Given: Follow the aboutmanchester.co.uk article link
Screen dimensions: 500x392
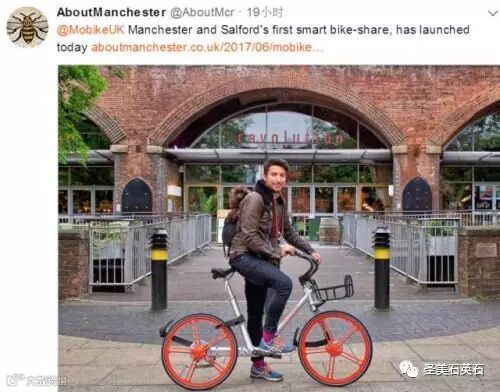Looking at the screenshot, I should (x=207, y=47).
